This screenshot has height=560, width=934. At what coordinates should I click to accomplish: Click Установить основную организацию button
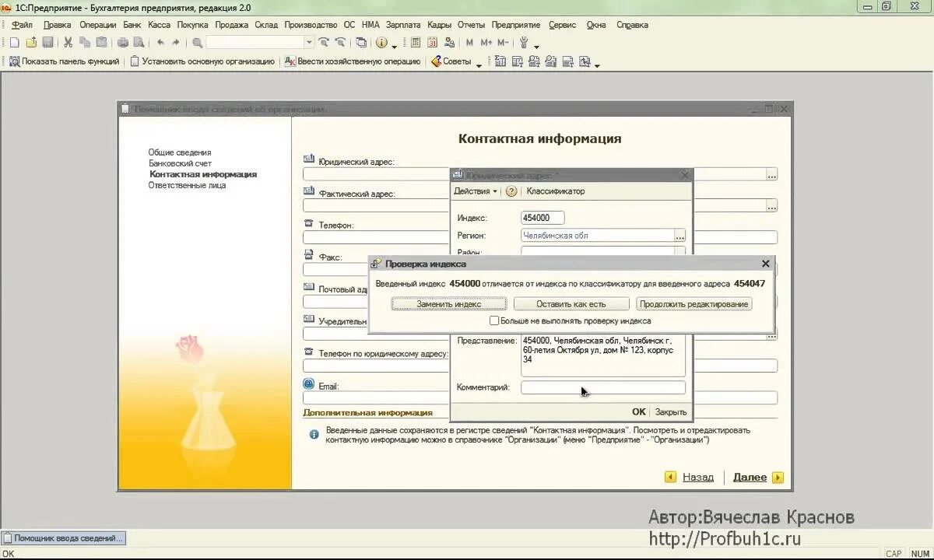(x=202, y=61)
